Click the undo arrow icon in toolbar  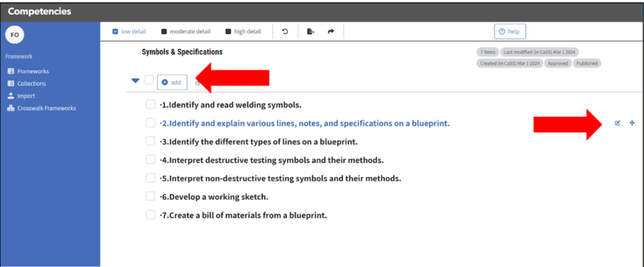pos(285,31)
